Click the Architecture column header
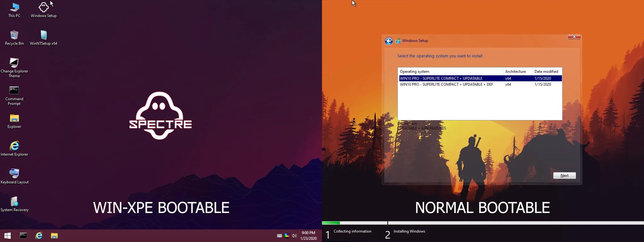Viewport: 644px width, 242px height. click(x=518, y=72)
